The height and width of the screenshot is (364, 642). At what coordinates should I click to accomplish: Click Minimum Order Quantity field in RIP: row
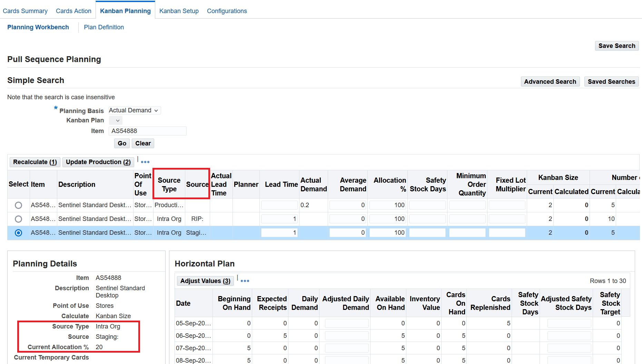[467, 219]
